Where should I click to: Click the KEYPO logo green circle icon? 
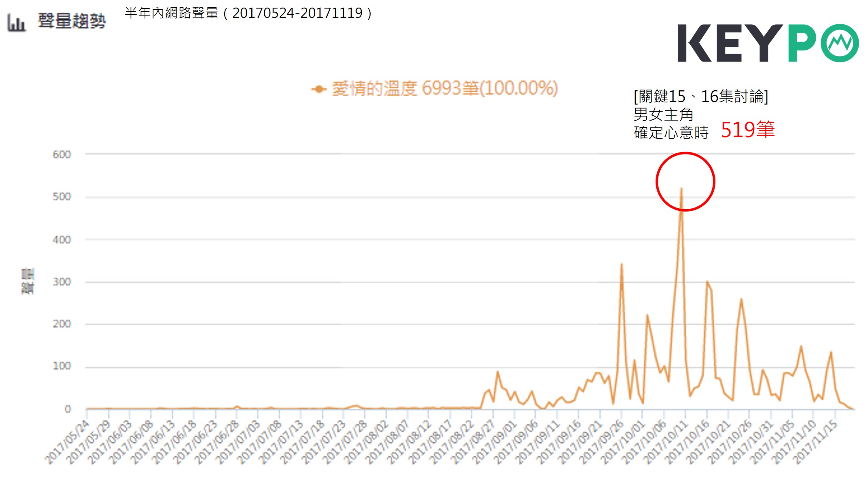pos(839,43)
